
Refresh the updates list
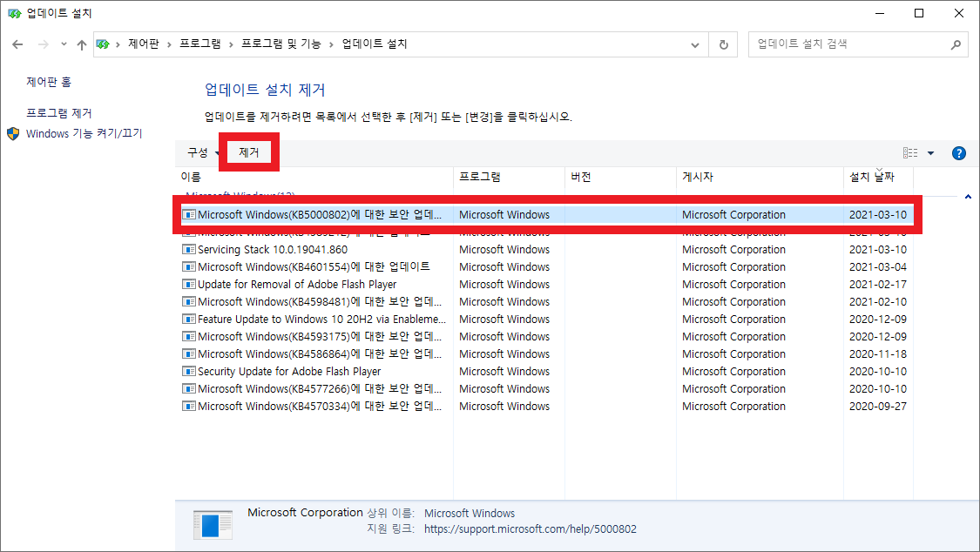click(x=724, y=45)
